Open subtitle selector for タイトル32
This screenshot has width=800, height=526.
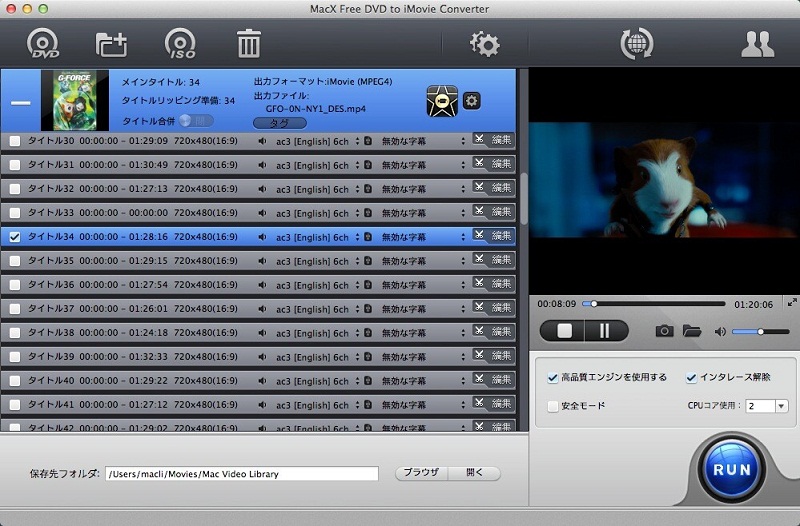(x=423, y=189)
